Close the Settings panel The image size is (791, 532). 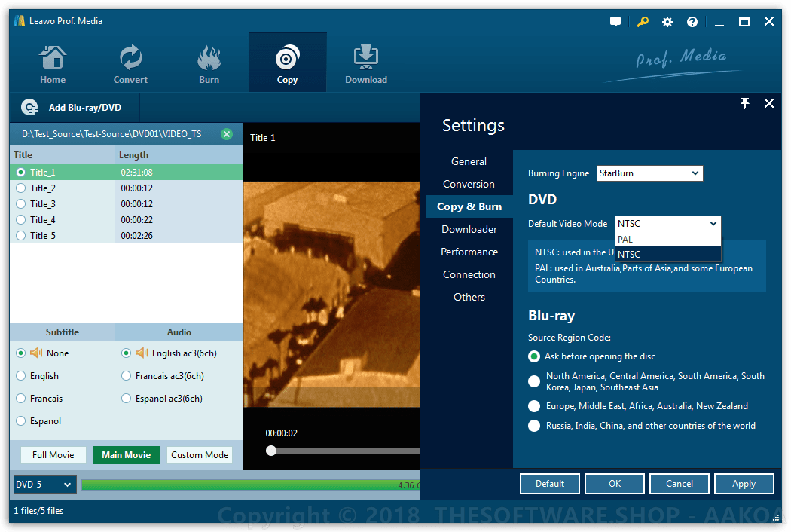tap(769, 103)
